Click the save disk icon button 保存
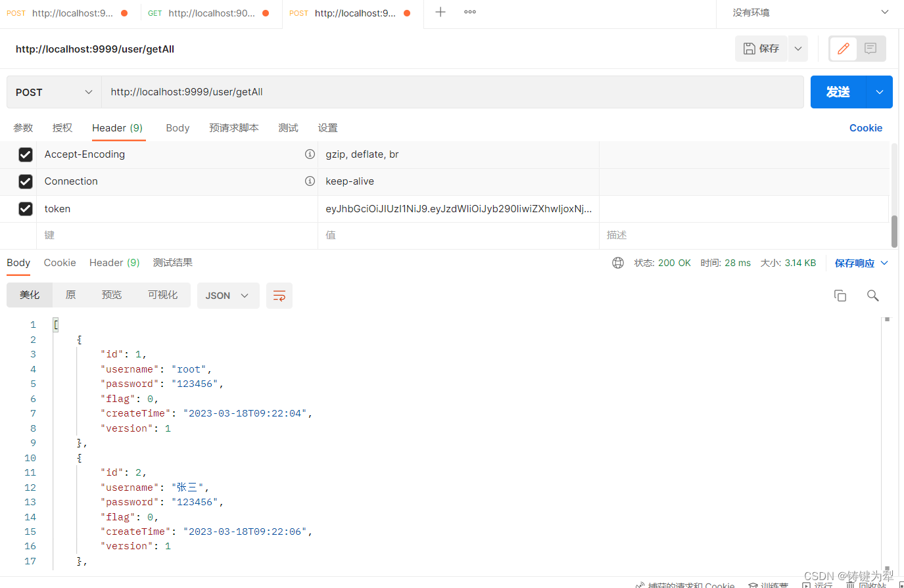Screen dimensions: 904x588 click(x=761, y=49)
